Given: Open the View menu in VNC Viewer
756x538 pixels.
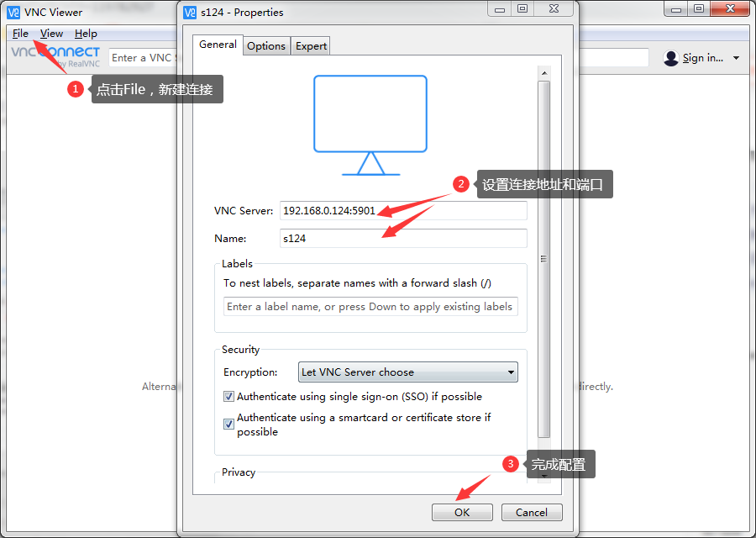Looking at the screenshot, I should (x=51, y=34).
